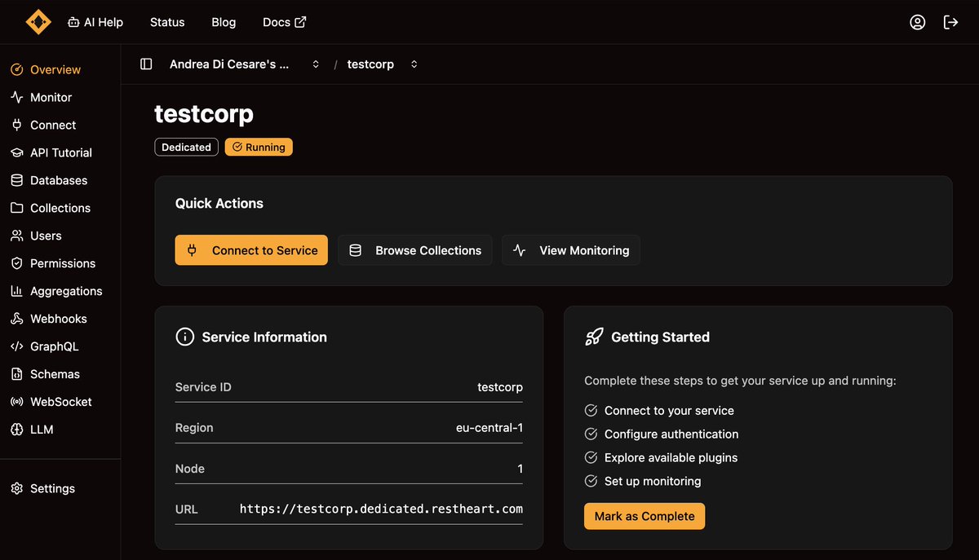
Task: Toggle the sidebar panel icon beside the breadcrumb
Action: pyautogui.click(x=146, y=64)
